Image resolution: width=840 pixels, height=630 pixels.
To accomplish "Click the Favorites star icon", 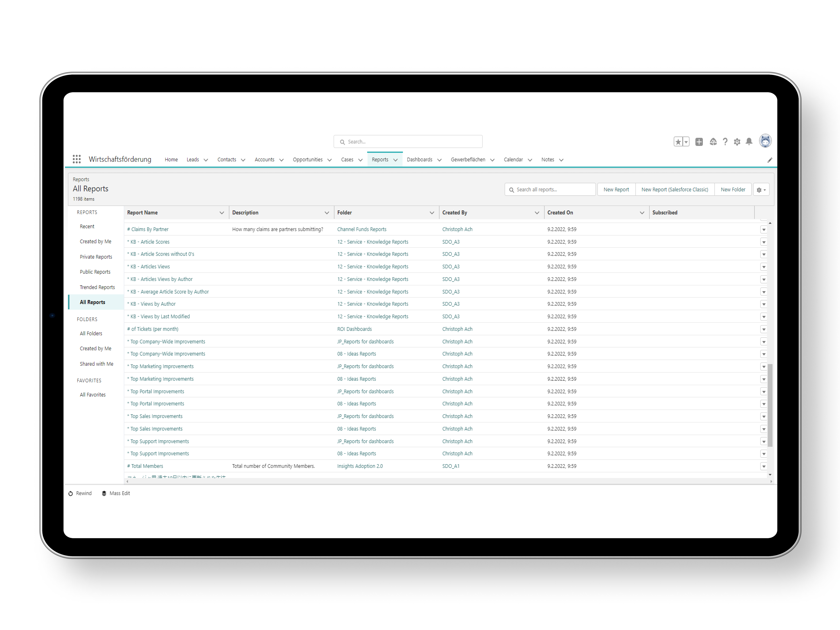I will click(x=678, y=142).
